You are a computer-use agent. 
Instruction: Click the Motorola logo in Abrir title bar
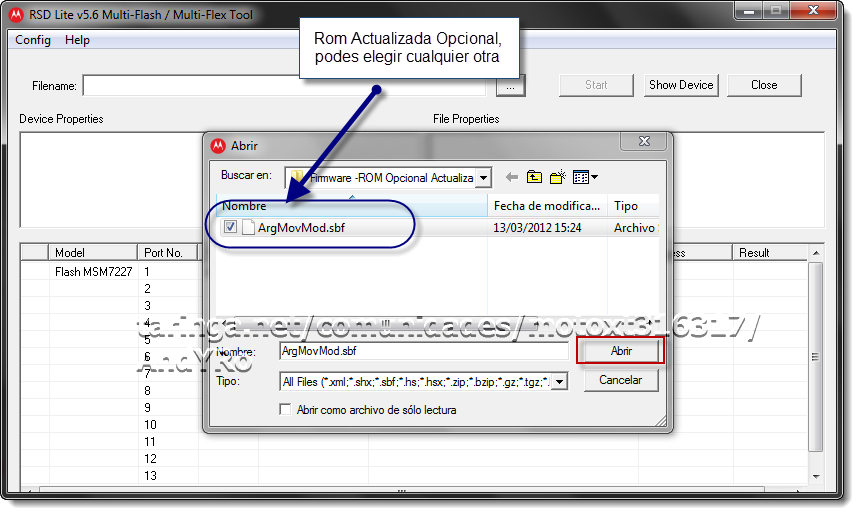click(218, 146)
